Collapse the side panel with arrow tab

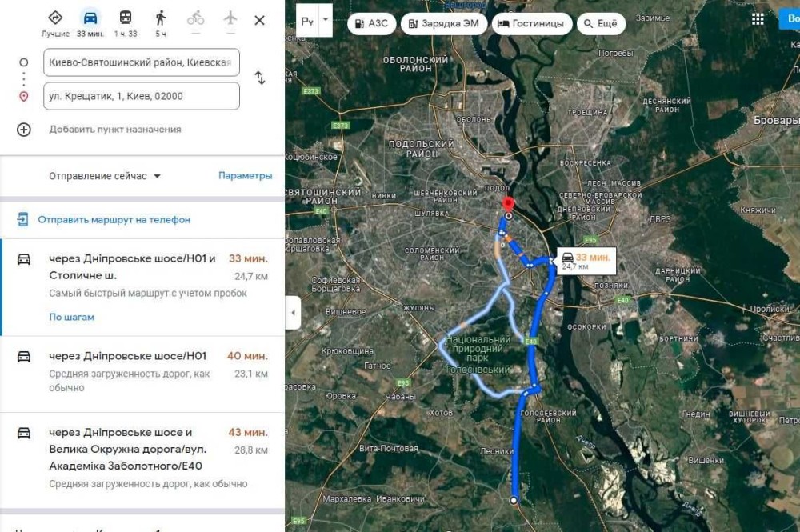pos(293,312)
